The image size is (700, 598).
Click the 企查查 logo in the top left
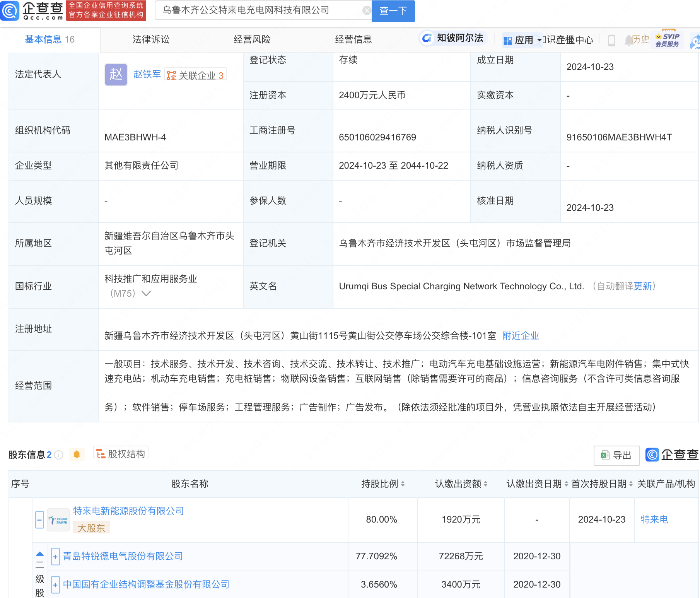tap(33, 11)
